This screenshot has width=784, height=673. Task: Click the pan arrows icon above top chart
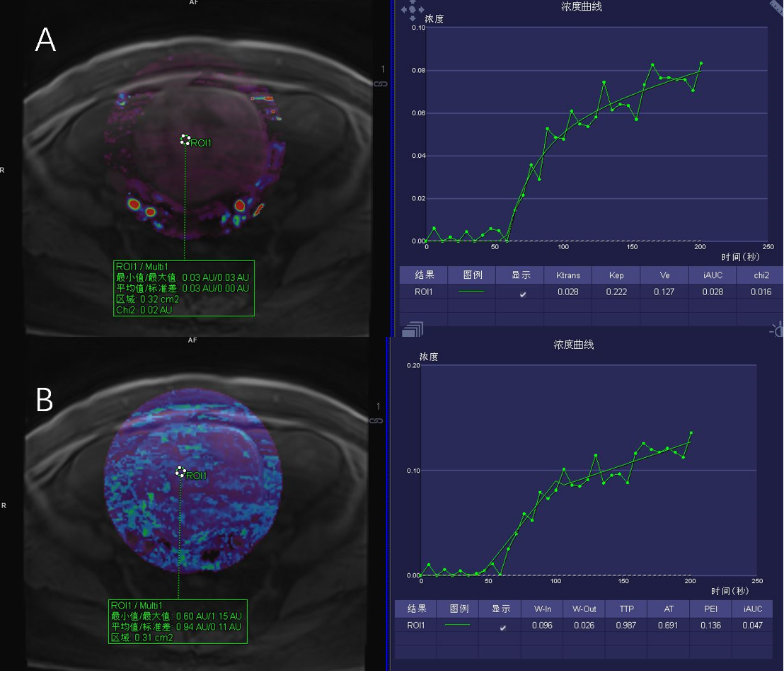coord(412,8)
